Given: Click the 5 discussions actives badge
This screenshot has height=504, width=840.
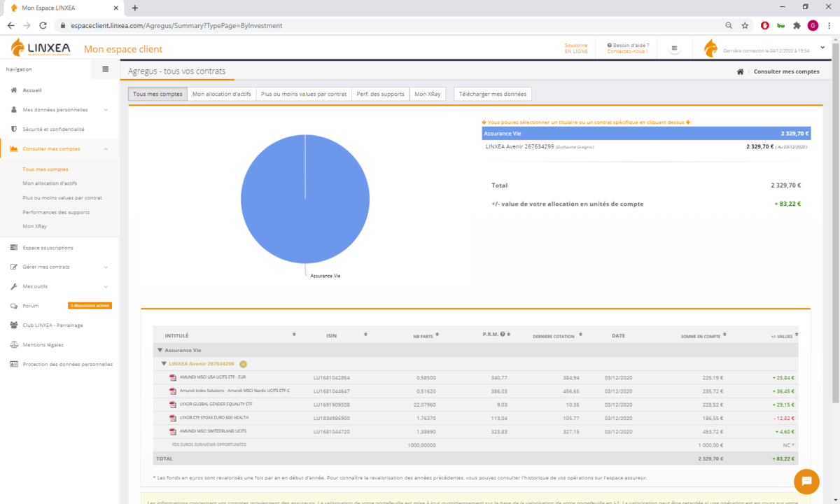Looking at the screenshot, I should click(x=90, y=306).
